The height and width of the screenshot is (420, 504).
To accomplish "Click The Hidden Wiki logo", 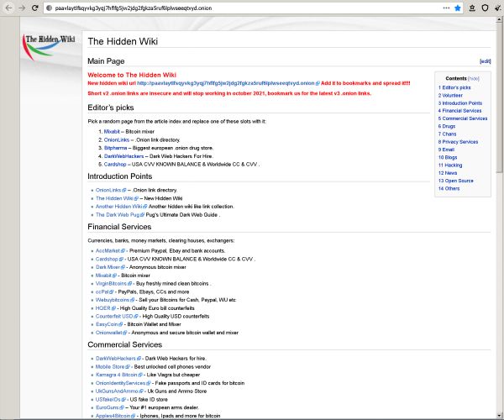I will [x=50, y=47].
